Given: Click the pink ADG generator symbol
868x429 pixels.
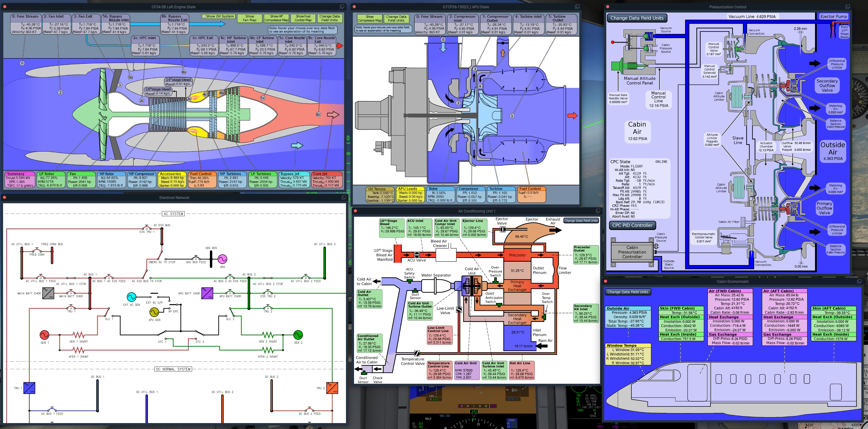Looking at the screenshot, I should (222, 259).
